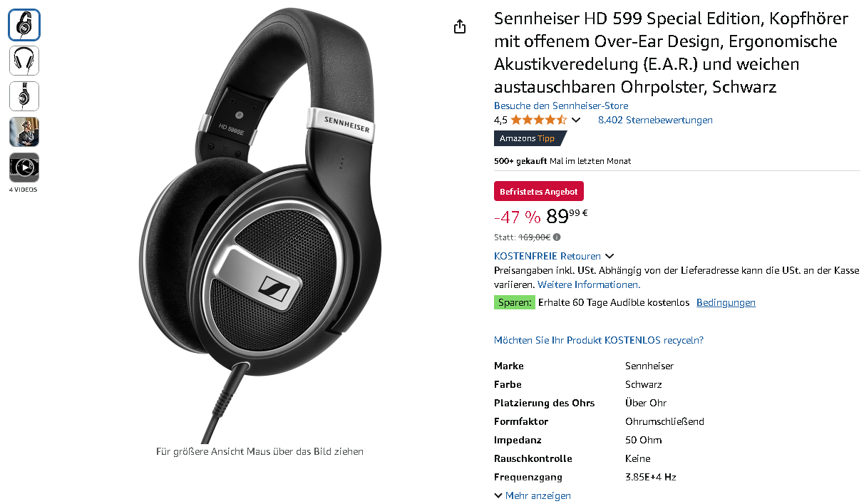
Task: Expand Mehr anzeigen in product details
Action: point(533,495)
